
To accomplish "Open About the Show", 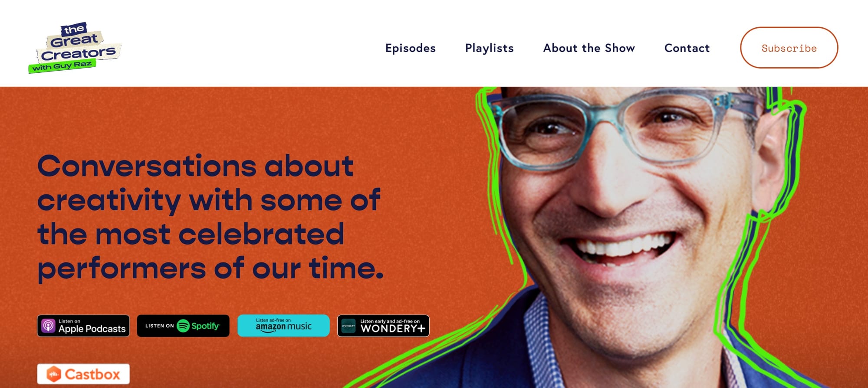I will coord(589,48).
